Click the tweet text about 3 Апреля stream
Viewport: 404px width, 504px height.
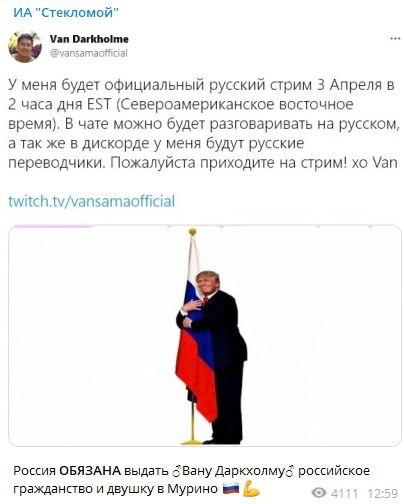coord(203,124)
